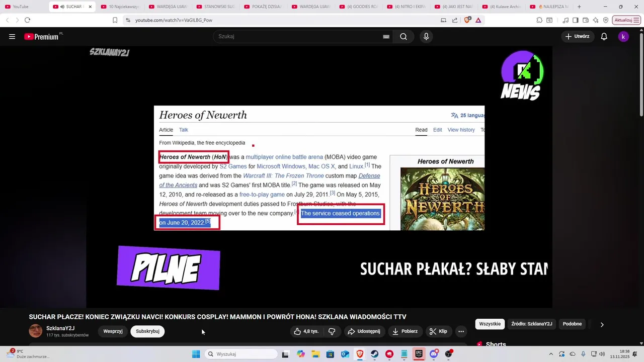Switch to the 'POKAŻĘ DZISIAJ' tab
644x362 pixels.
point(264,7)
